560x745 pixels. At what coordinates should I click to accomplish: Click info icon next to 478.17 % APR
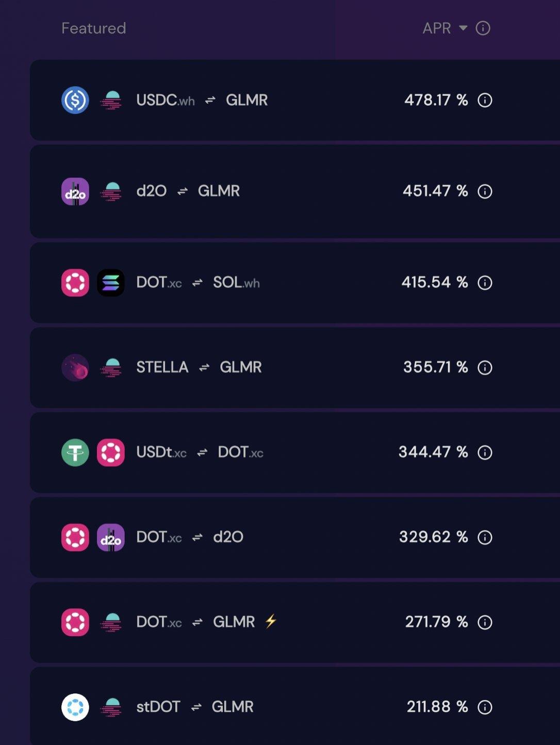click(x=485, y=100)
